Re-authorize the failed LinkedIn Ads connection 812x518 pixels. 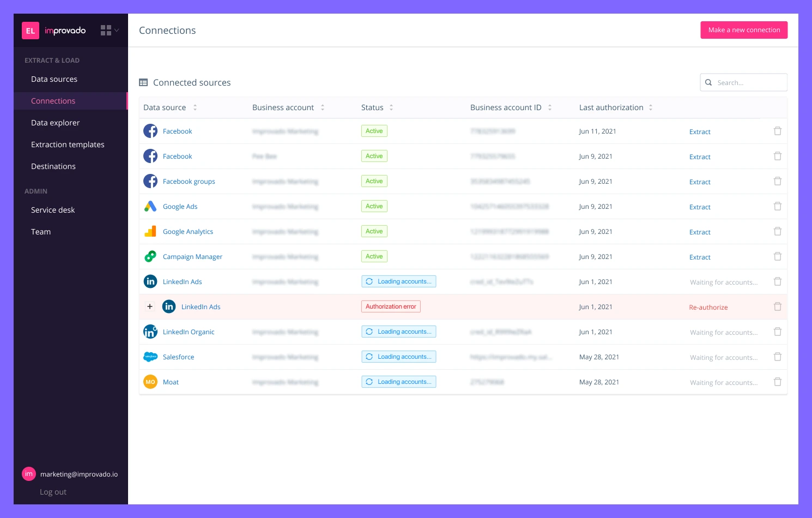708,307
